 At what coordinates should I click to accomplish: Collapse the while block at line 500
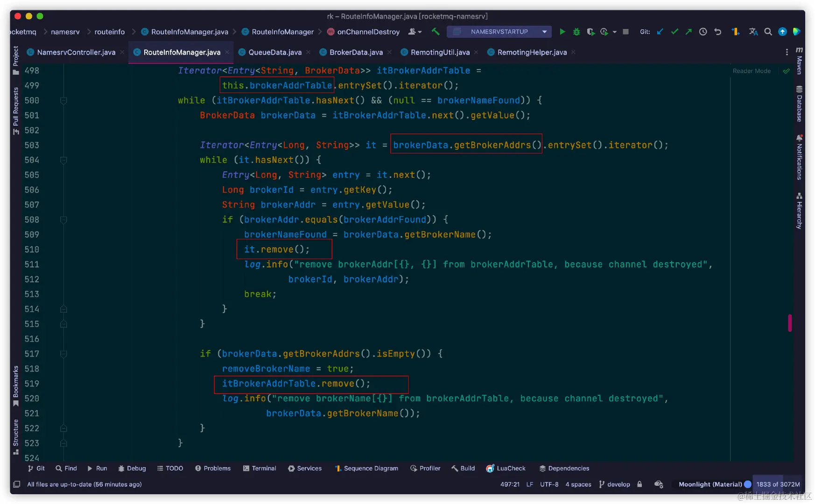[x=63, y=100]
